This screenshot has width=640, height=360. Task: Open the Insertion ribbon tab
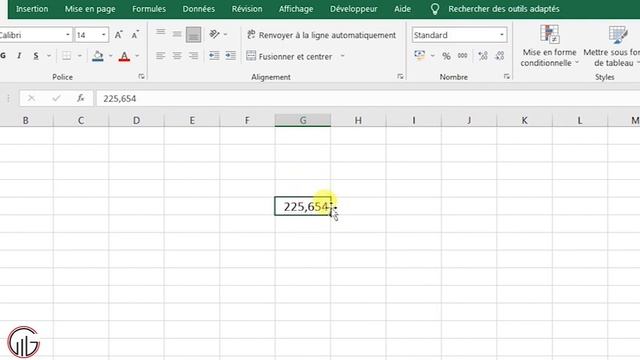tap(32, 9)
